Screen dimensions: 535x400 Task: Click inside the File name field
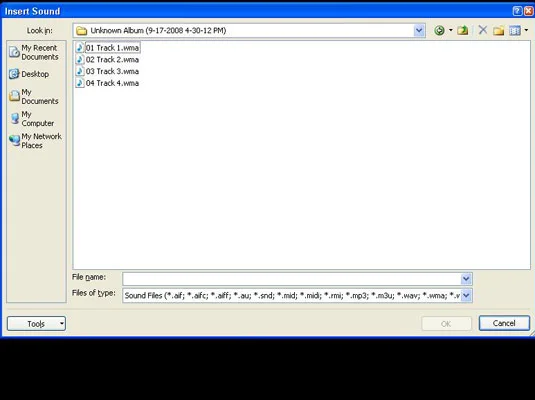pos(292,279)
